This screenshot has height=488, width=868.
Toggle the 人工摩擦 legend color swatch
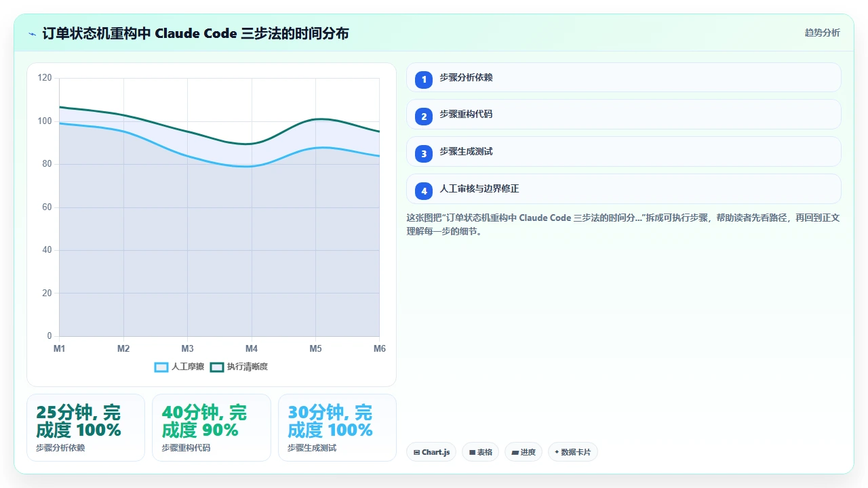[x=161, y=367]
